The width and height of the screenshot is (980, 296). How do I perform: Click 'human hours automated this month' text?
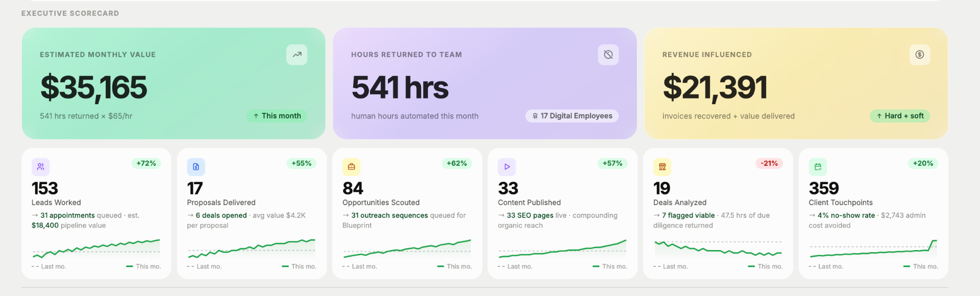coord(414,116)
